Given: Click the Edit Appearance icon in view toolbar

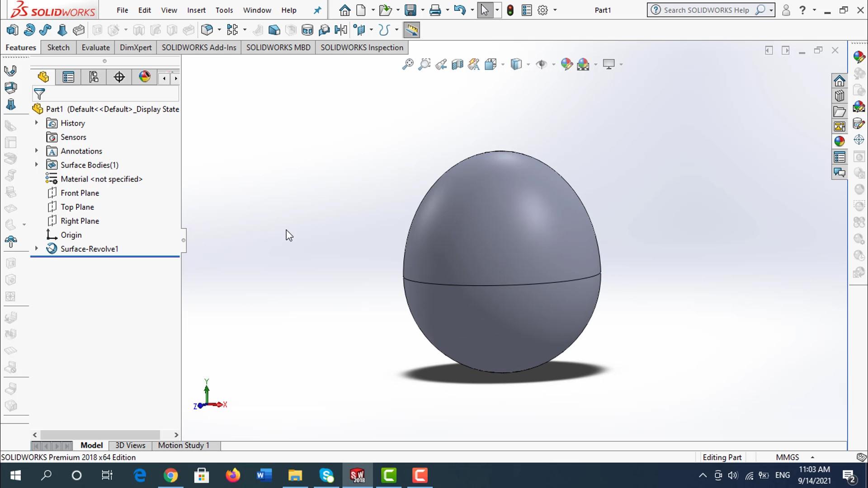Looking at the screenshot, I should 566,64.
